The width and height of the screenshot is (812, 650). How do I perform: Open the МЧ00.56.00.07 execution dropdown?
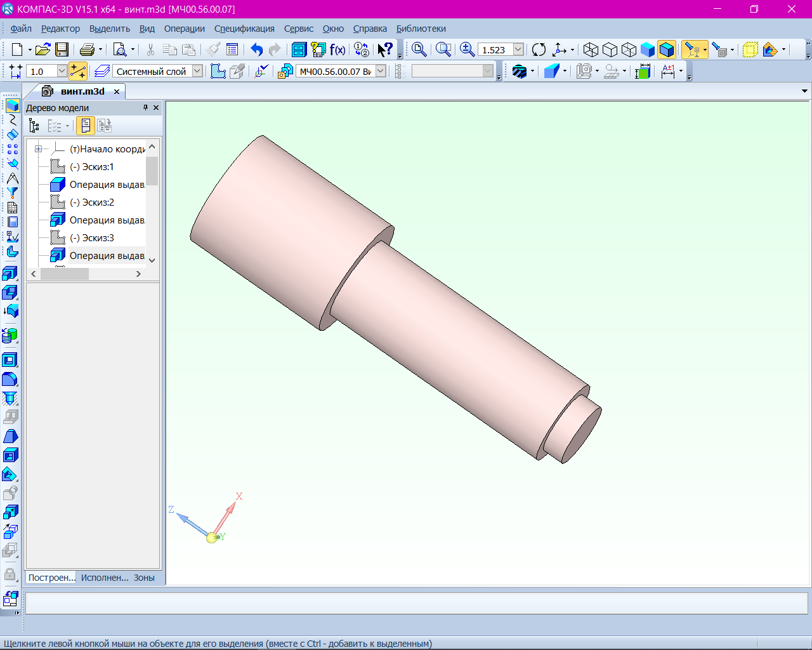pos(381,71)
